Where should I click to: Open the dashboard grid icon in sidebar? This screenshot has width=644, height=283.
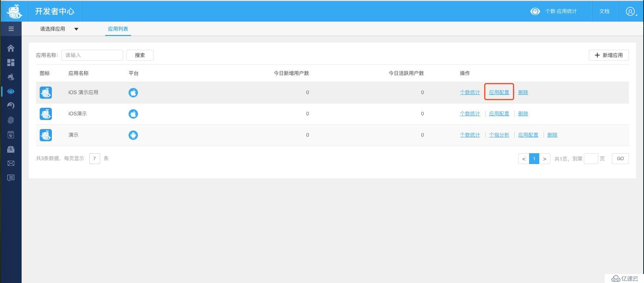coord(11,62)
